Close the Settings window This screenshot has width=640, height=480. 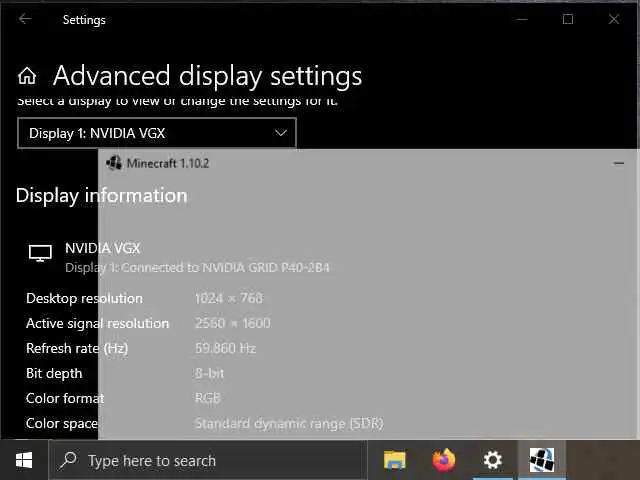[x=614, y=19]
